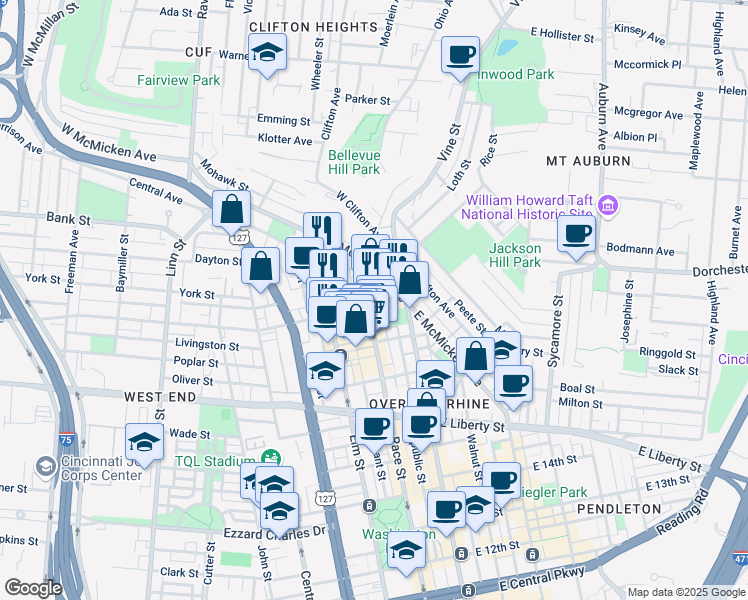The image size is (748, 600).
Task: Select the Sycamore St label
Action: click(555, 331)
